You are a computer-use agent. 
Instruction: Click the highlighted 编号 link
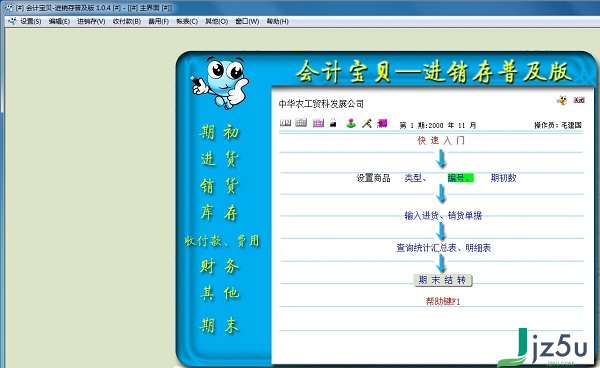[460, 178]
